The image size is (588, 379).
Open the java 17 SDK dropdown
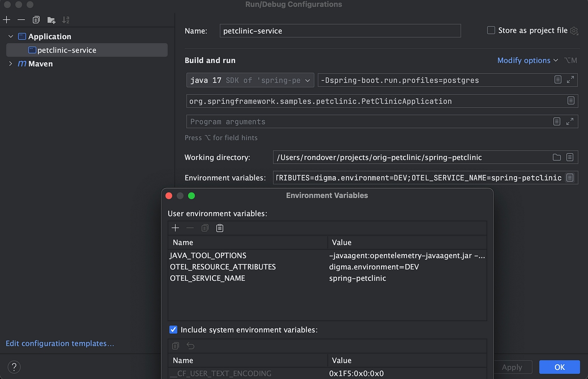click(308, 80)
